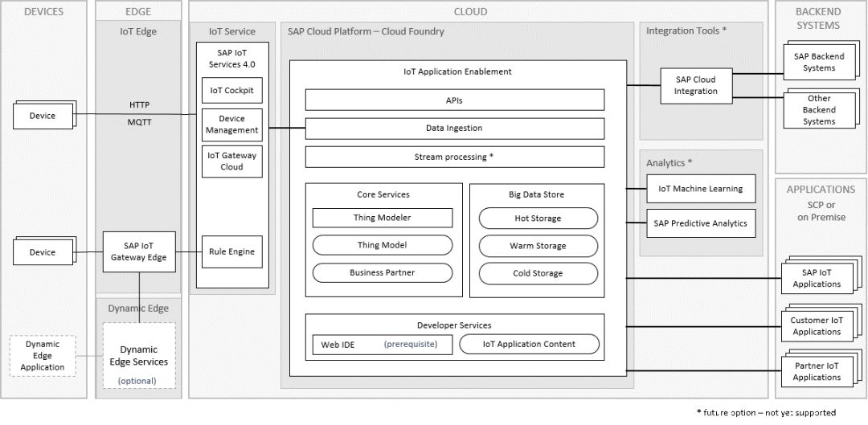Click the SCP or on Premise text
This screenshot has width=868, height=425.
(821, 210)
